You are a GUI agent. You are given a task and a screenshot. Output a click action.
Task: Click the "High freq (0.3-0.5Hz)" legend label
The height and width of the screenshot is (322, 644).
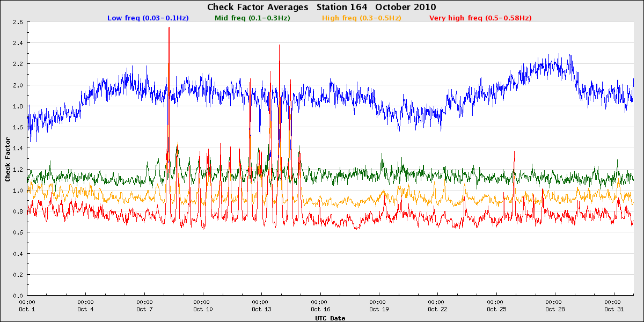(x=362, y=18)
